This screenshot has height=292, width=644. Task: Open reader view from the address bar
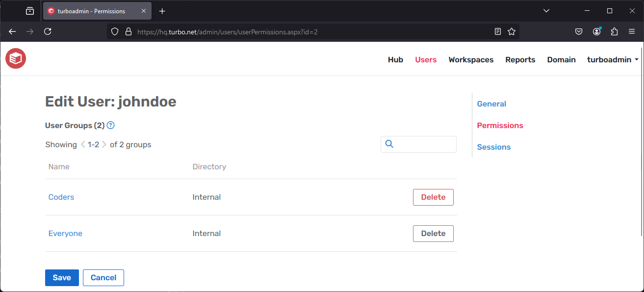[x=497, y=31]
